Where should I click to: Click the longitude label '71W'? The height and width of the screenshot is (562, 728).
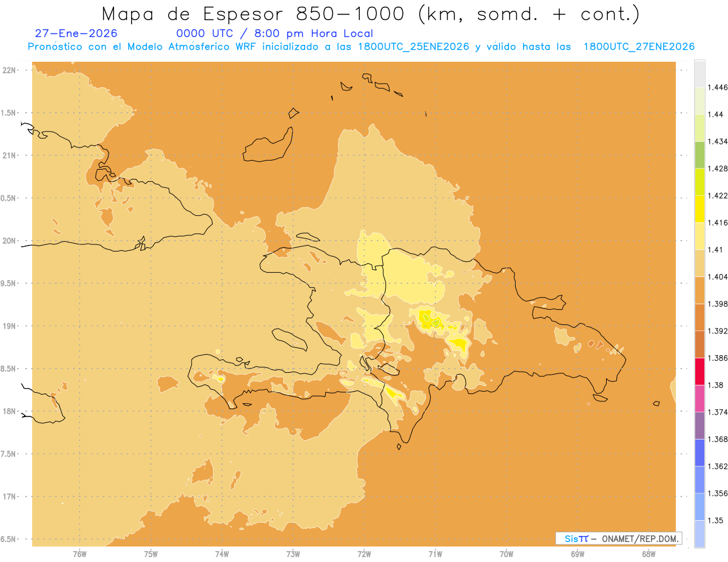tap(435, 554)
